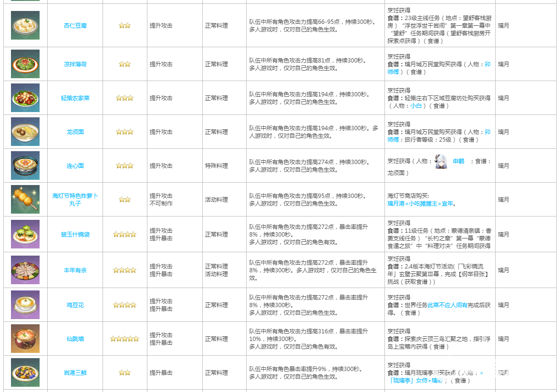Viewport: 560px width, 392px height.
Task: Select the 轻策农家菜 food icon
Action: pyautogui.click(x=25, y=98)
